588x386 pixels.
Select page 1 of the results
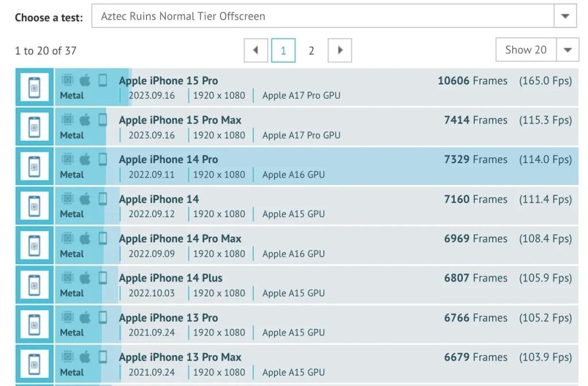283,51
